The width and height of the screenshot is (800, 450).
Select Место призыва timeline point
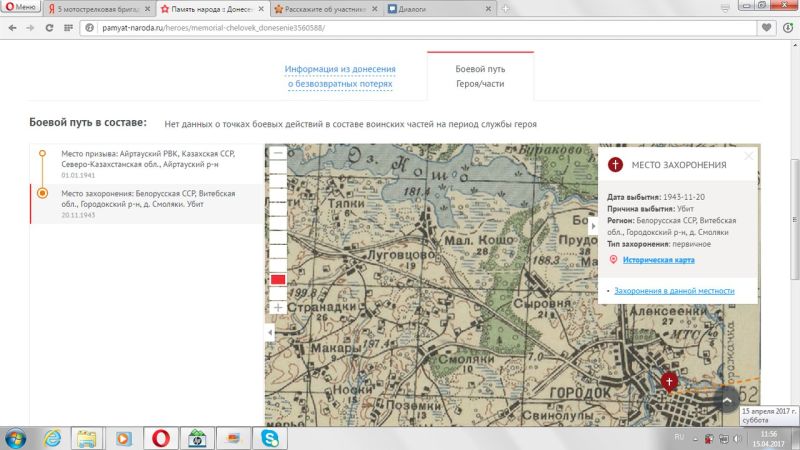tap(42, 153)
